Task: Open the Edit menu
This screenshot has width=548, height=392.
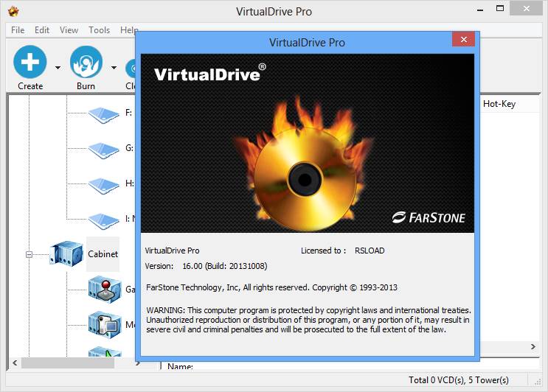Action: (x=42, y=30)
